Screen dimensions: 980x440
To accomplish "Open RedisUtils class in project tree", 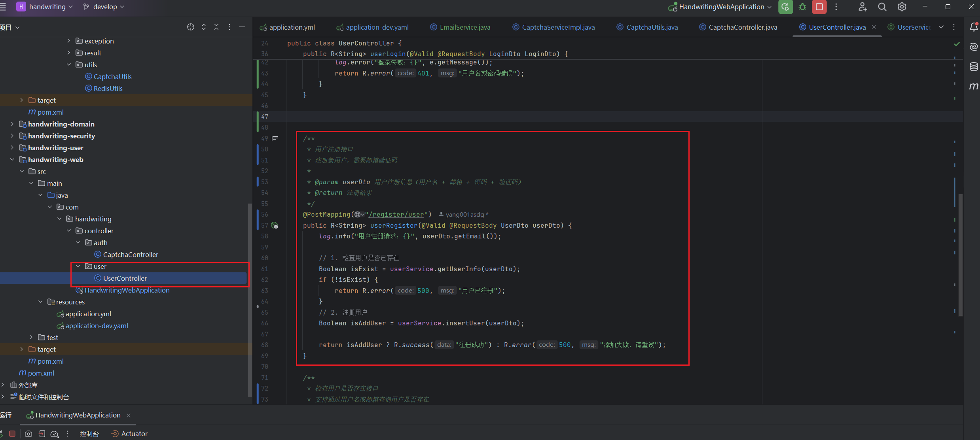I will 108,89.
